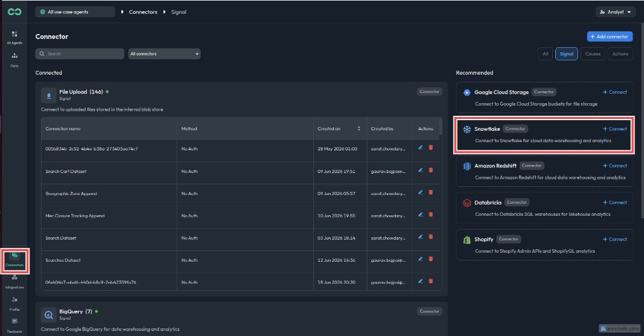Delete the Geographic Zone Append connection
This screenshot has height=336, width=644.
click(431, 193)
